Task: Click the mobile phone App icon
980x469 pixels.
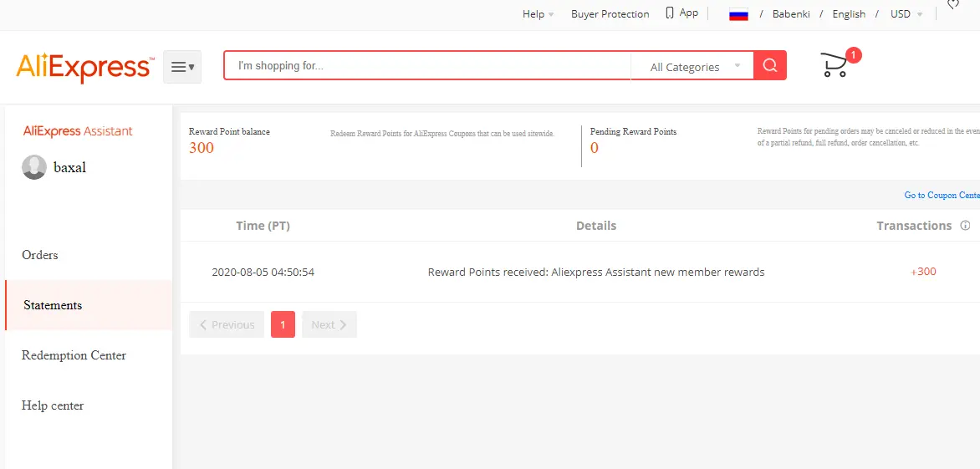Action: (670, 13)
